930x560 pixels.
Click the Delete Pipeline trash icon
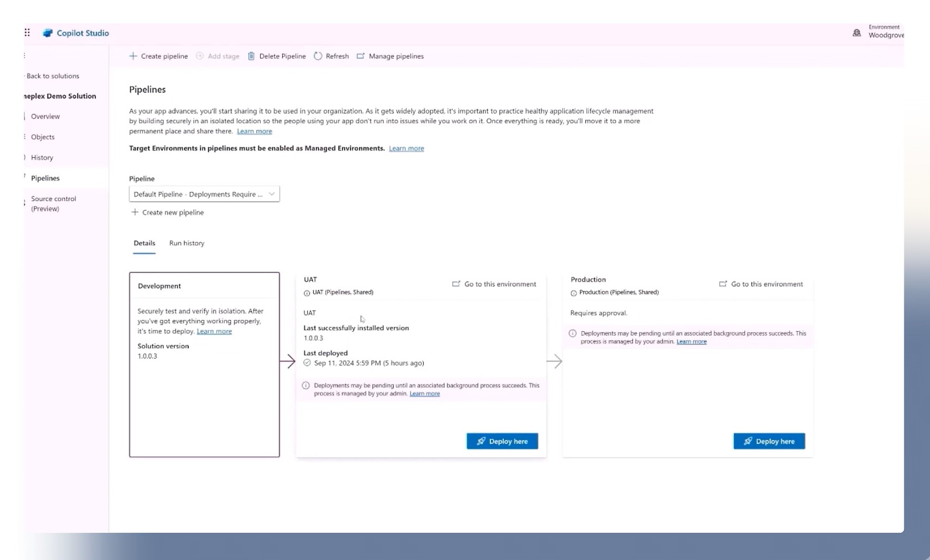pyautogui.click(x=251, y=56)
